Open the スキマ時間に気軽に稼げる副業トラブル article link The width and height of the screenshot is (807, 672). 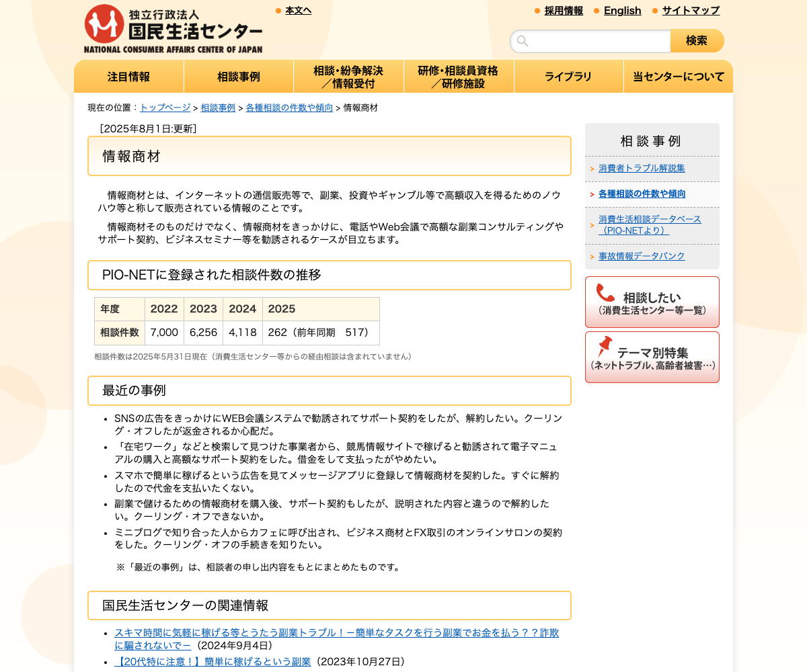(x=336, y=639)
